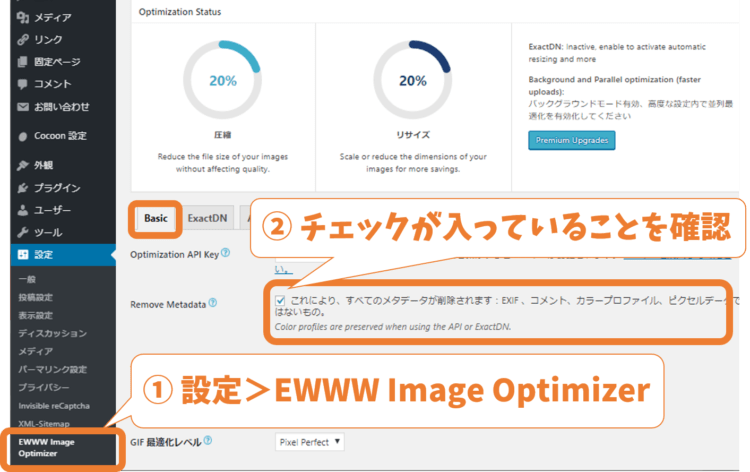Image resolution: width=750 pixels, height=472 pixels.
Task: Open the GIF Pixel Perfect dropdown
Action: [309, 442]
